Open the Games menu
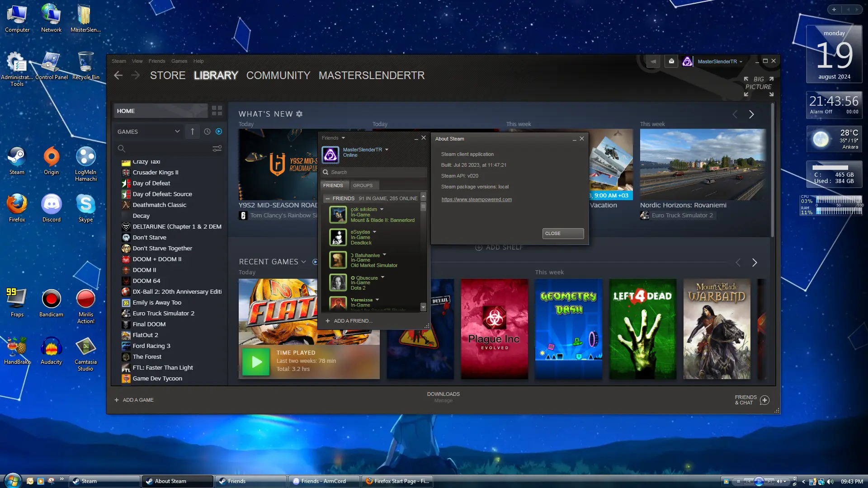This screenshot has width=868, height=488. click(179, 61)
